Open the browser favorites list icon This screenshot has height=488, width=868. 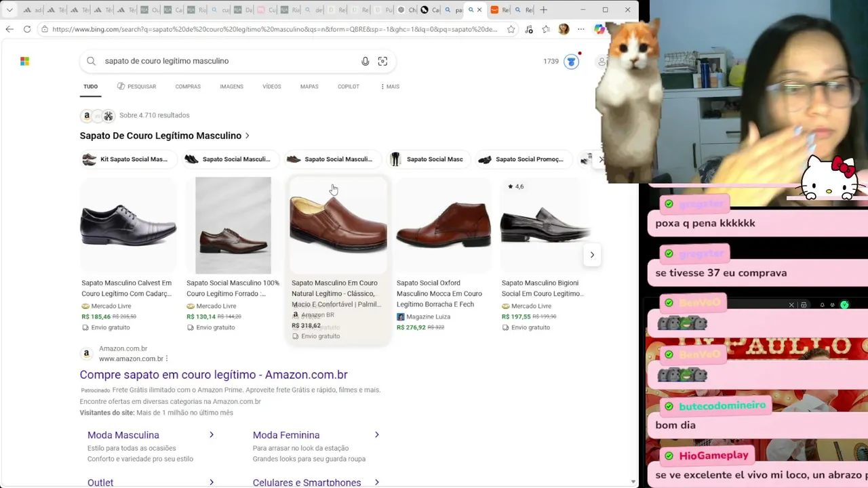point(546,29)
